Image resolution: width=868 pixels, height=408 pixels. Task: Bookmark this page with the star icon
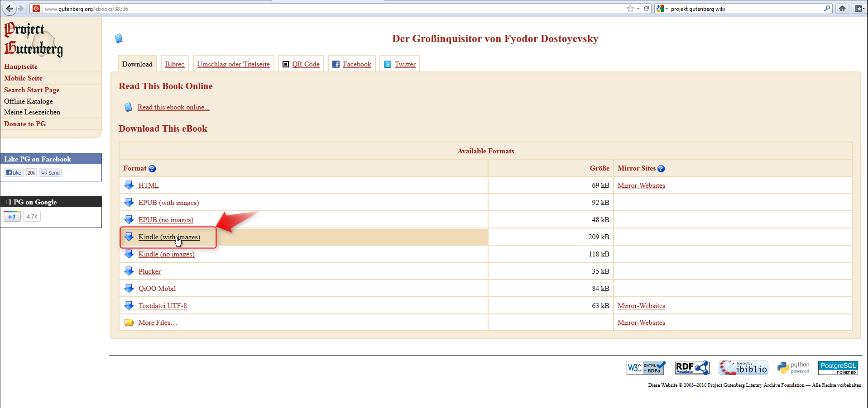click(x=630, y=9)
